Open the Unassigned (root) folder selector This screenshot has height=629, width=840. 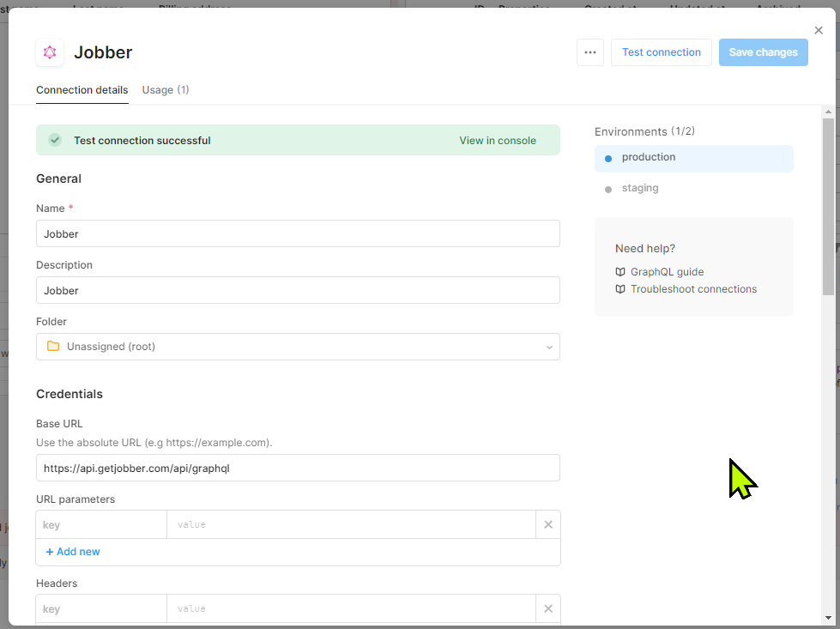[298, 347]
